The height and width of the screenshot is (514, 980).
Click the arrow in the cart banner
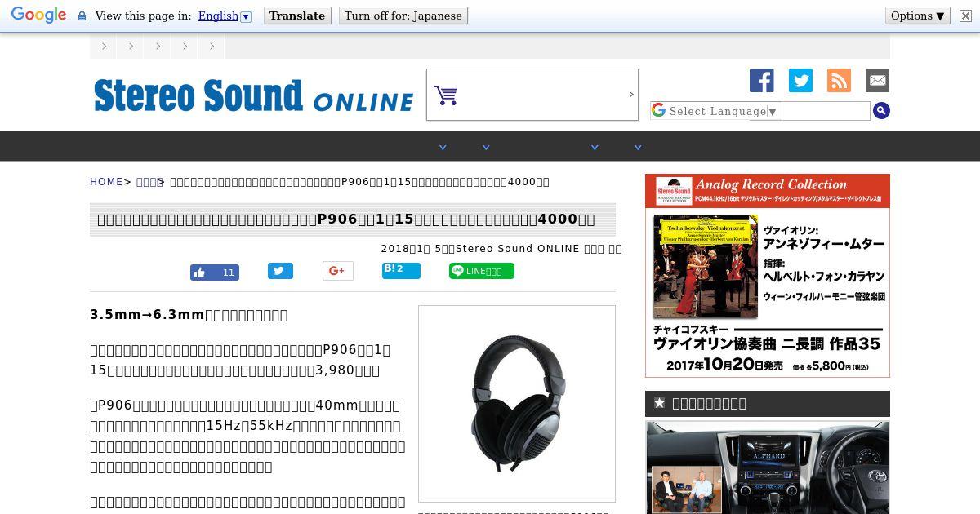pos(631,95)
